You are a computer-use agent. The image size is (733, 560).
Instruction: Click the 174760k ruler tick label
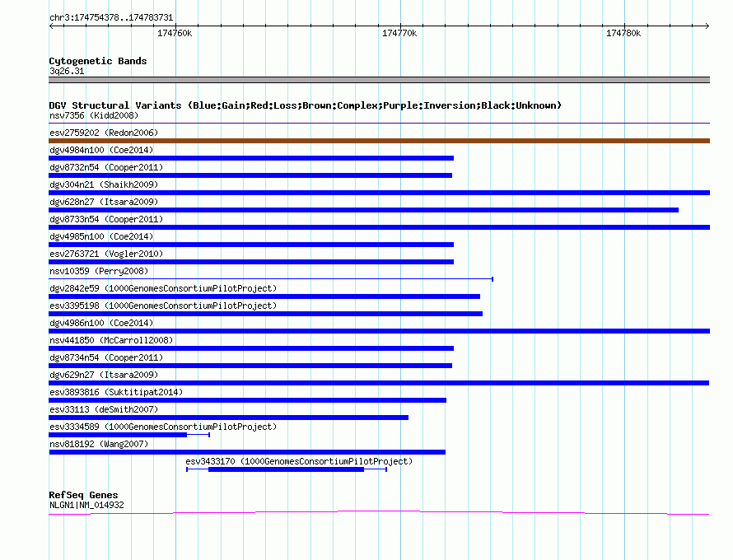pyautogui.click(x=175, y=33)
